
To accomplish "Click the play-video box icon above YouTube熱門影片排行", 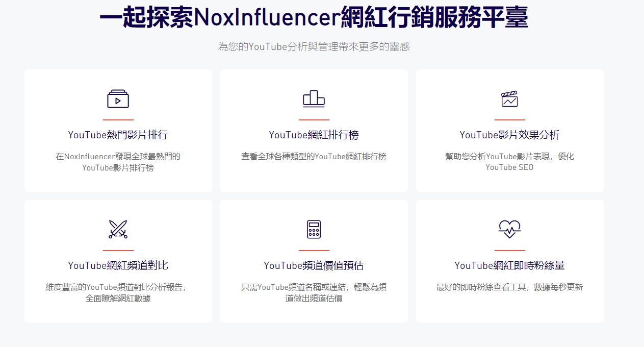I will (118, 99).
